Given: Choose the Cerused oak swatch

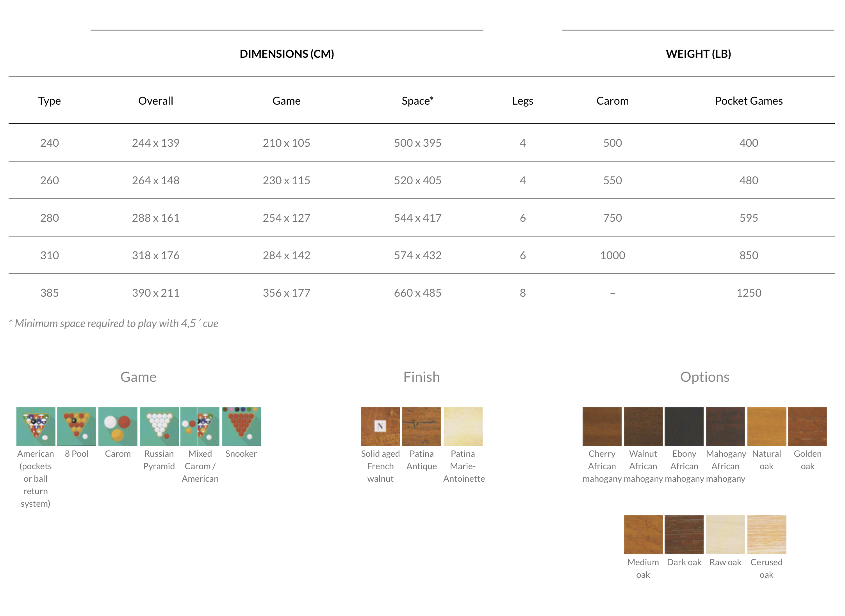Looking at the screenshot, I should [767, 534].
